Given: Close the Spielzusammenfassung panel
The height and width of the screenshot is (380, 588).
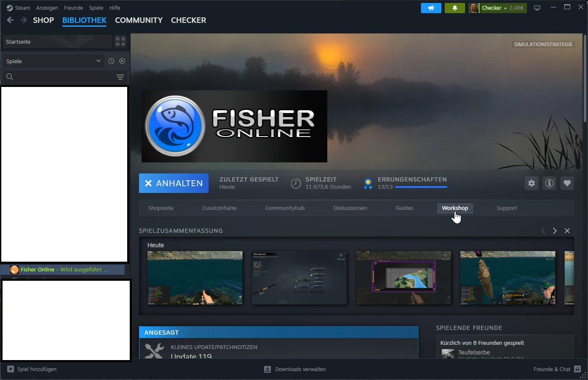Looking at the screenshot, I should pos(567,231).
